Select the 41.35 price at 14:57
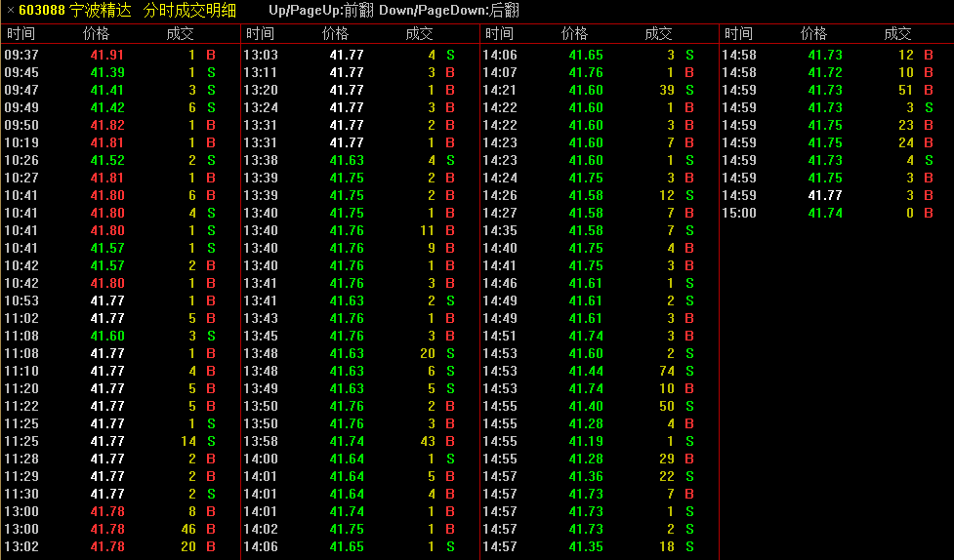 pos(586,547)
